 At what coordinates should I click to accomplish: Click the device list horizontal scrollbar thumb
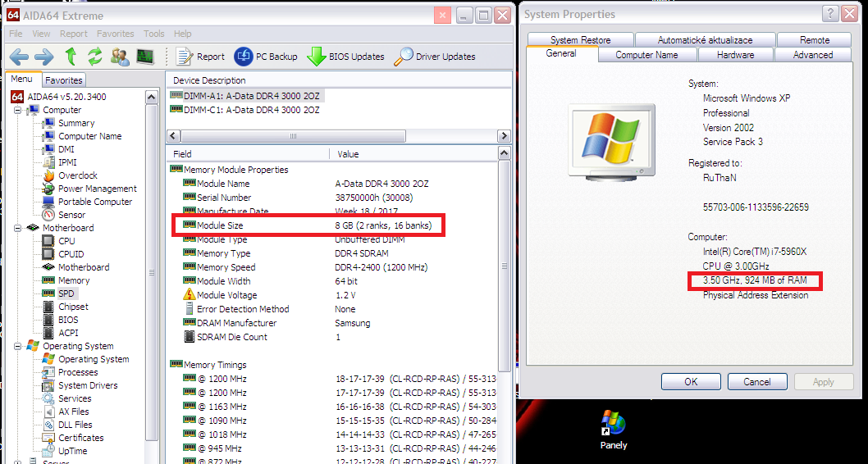293,136
